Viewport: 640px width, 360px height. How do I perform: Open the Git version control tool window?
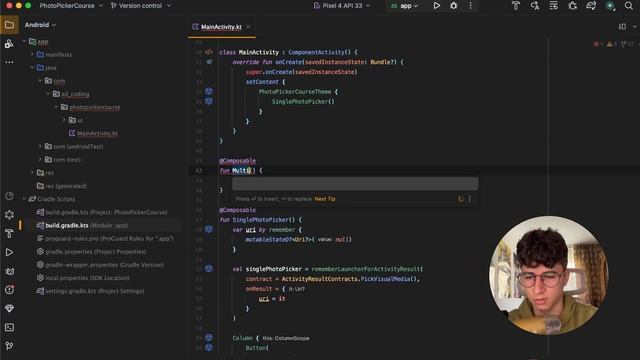[9, 346]
